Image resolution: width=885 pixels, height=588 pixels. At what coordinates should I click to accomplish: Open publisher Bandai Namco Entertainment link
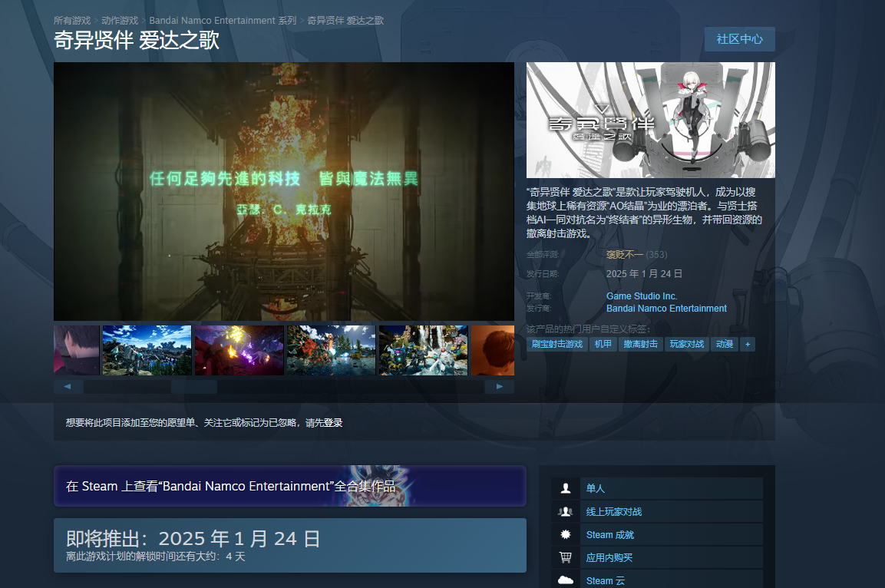666,309
